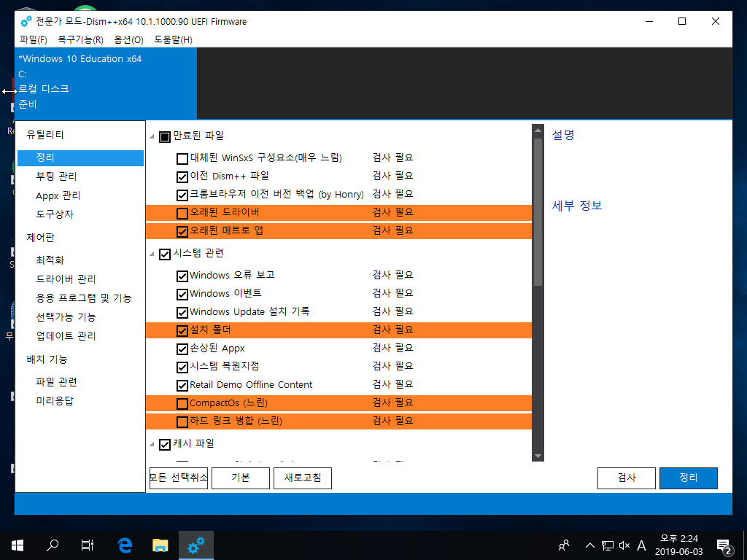This screenshot has width=747, height=560.
Task: Click the list scrollbar up arrow
Action: point(538,131)
